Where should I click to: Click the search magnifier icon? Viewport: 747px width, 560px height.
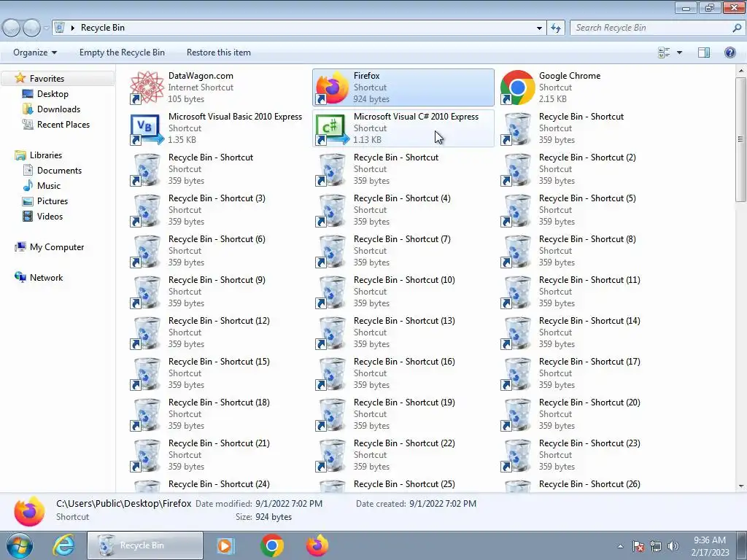pyautogui.click(x=737, y=28)
